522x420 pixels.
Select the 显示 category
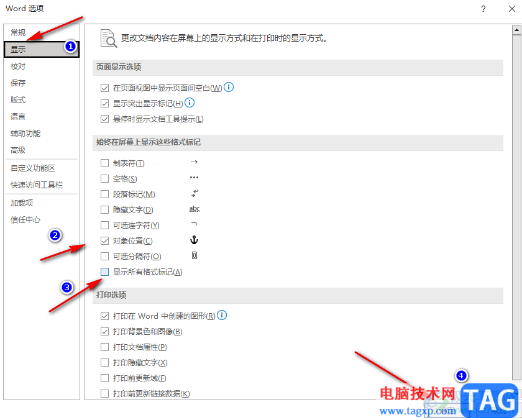[x=42, y=50]
